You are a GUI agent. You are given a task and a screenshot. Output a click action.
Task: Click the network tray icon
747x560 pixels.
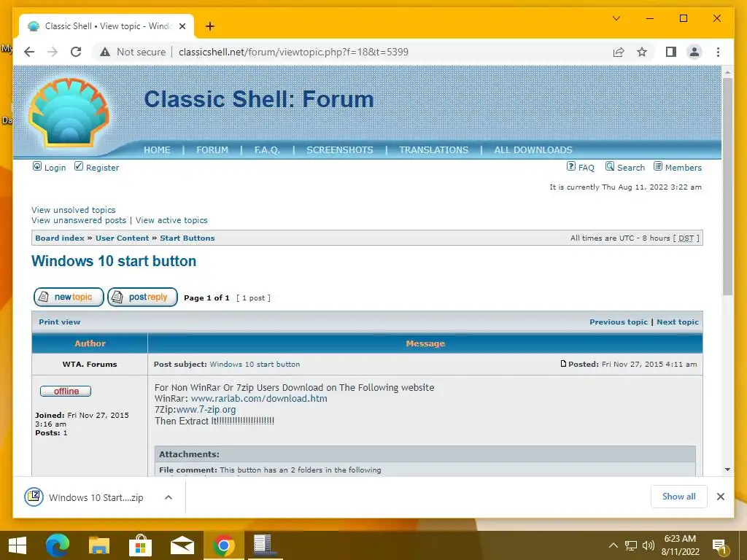pyautogui.click(x=631, y=545)
